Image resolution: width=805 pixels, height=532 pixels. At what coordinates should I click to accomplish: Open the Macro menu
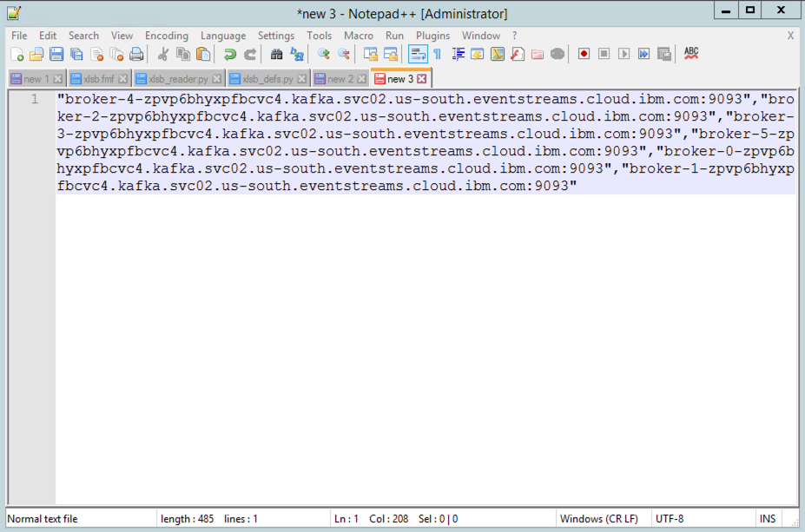359,36
